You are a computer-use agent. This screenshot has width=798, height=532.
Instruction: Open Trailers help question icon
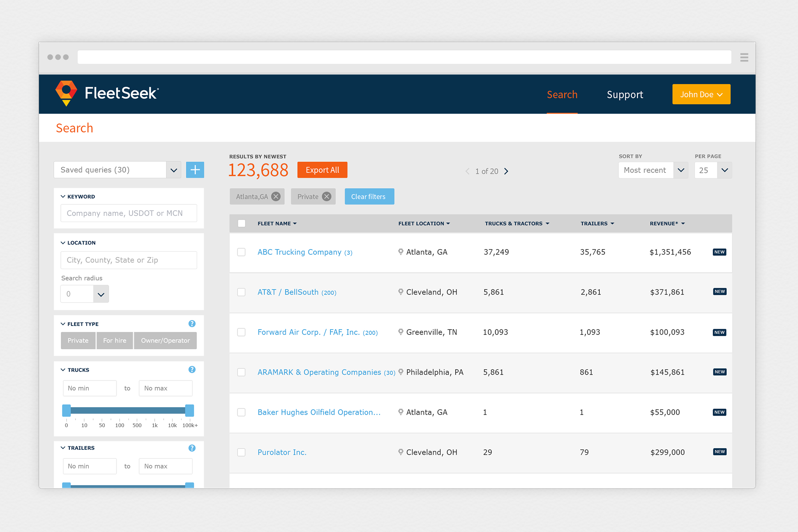[192, 448]
